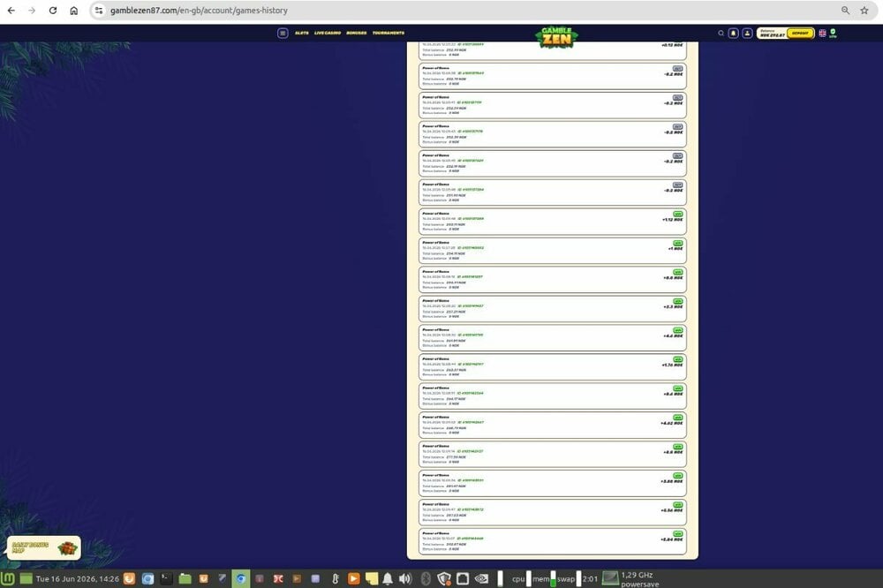Bookmark this page with the star icon
The width and height of the screenshot is (883, 588).
(864, 10)
